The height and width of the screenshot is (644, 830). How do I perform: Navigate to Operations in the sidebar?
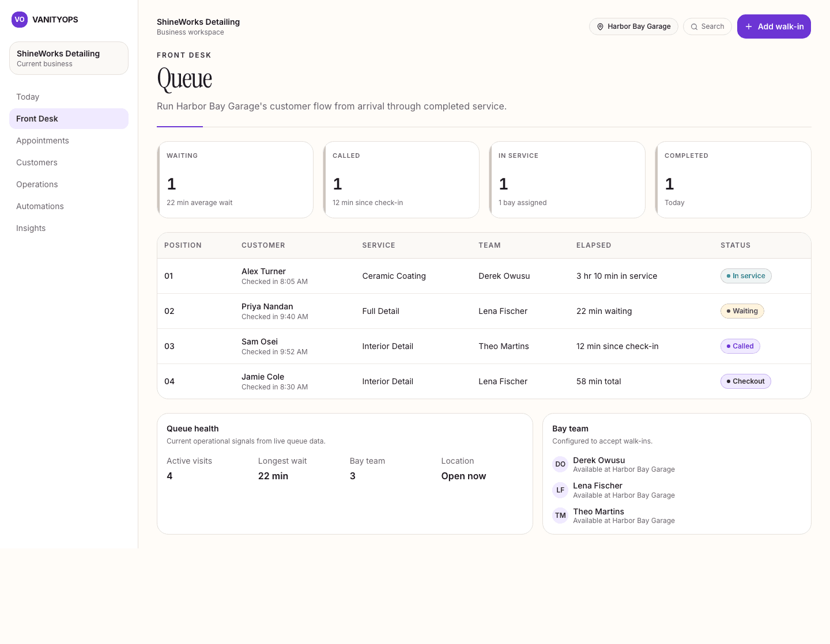pyautogui.click(x=69, y=184)
